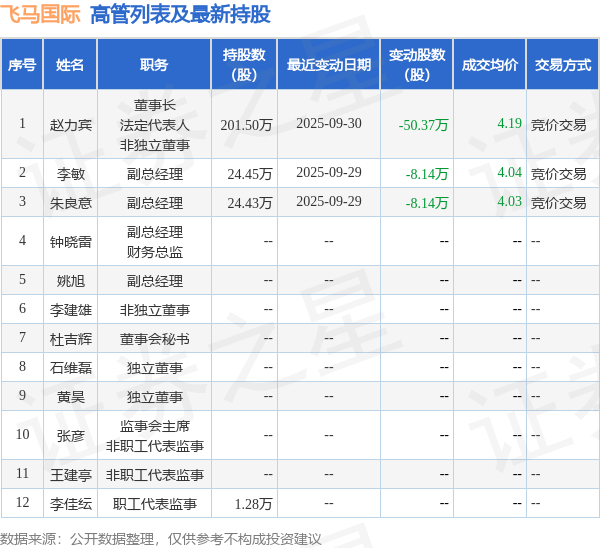Click -8.14万 in 李敏's row

pyautogui.click(x=427, y=174)
